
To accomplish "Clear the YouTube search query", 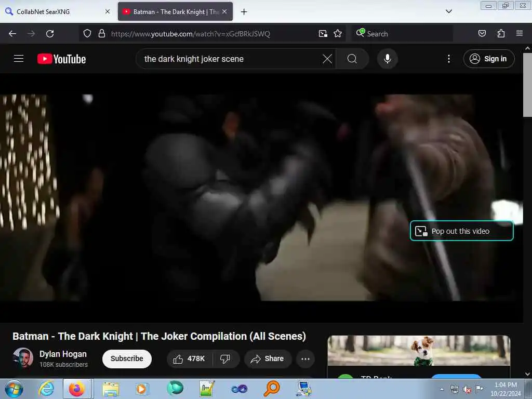I will click(x=327, y=59).
